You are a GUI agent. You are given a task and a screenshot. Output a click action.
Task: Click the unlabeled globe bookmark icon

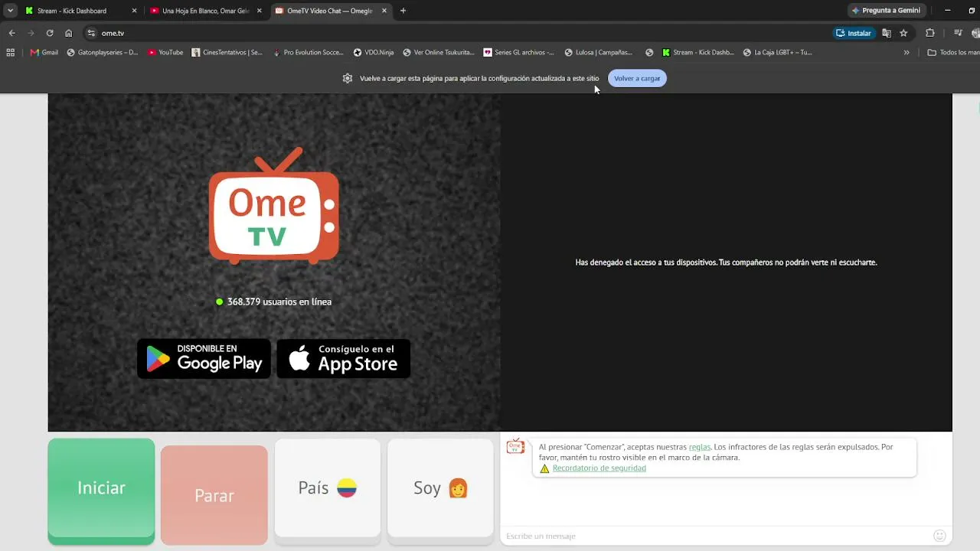coord(649,53)
